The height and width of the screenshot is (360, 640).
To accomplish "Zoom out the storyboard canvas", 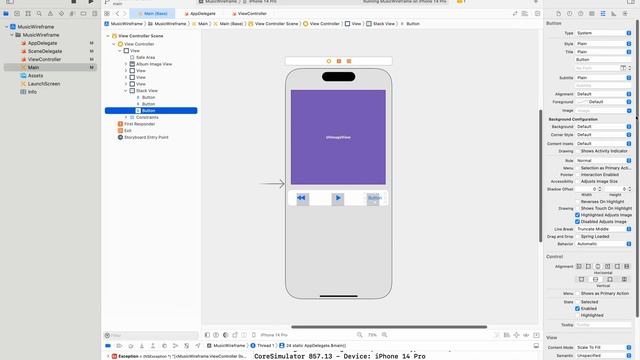I will [x=360, y=335].
